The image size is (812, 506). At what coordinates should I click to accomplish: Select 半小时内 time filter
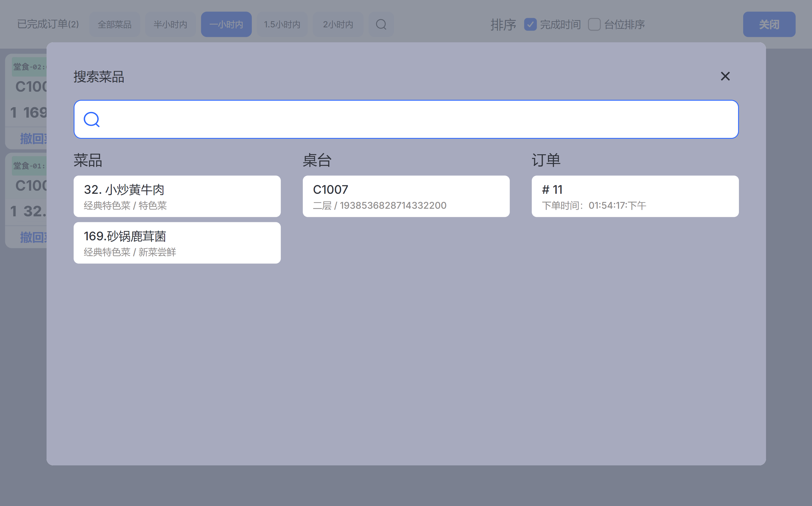click(x=170, y=25)
